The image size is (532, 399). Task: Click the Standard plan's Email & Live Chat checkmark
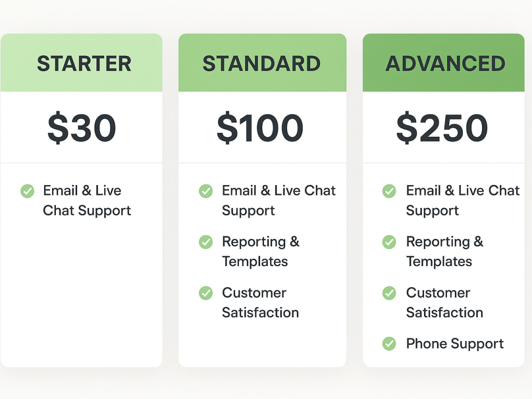click(205, 191)
